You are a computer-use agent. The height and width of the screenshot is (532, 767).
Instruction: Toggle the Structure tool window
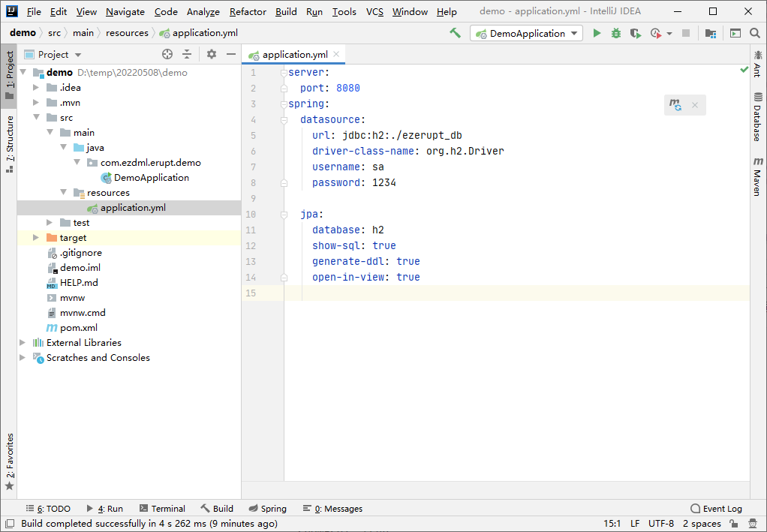point(9,144)
